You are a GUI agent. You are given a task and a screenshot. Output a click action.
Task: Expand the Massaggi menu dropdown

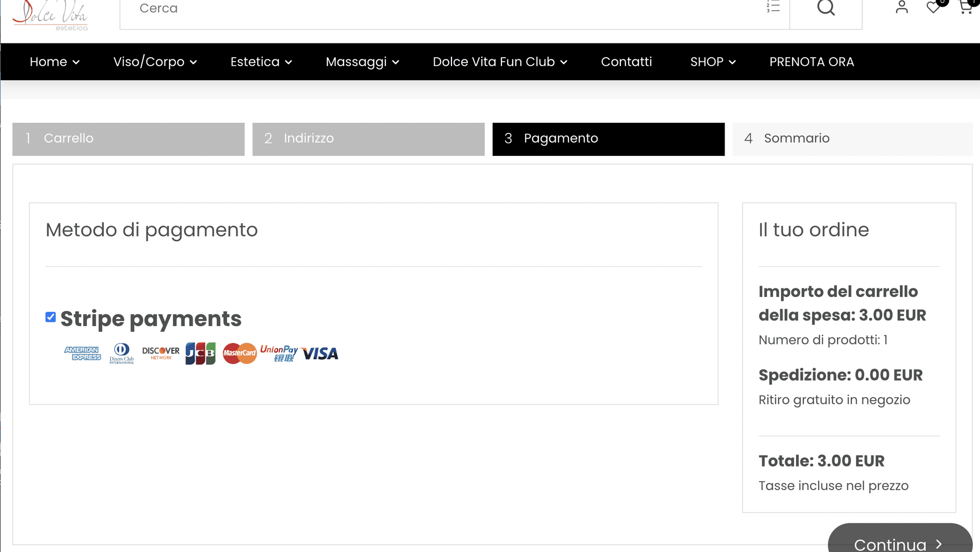pos(363,62)
